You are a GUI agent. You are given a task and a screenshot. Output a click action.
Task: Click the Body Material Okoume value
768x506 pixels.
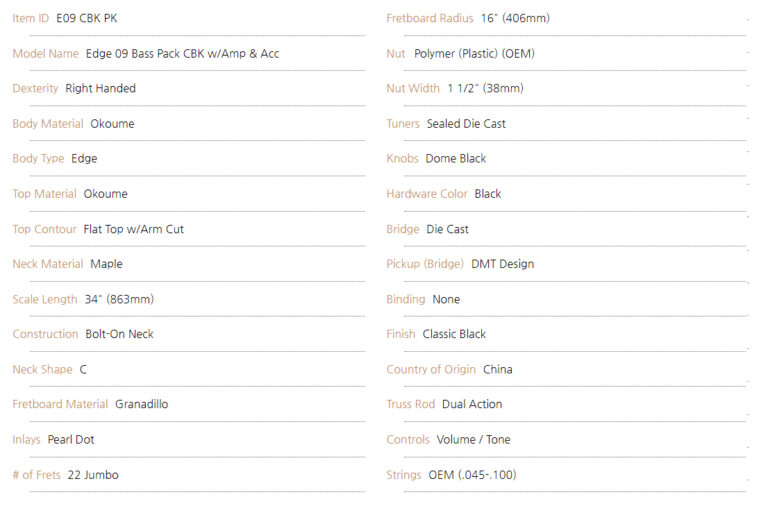point(112,124)
